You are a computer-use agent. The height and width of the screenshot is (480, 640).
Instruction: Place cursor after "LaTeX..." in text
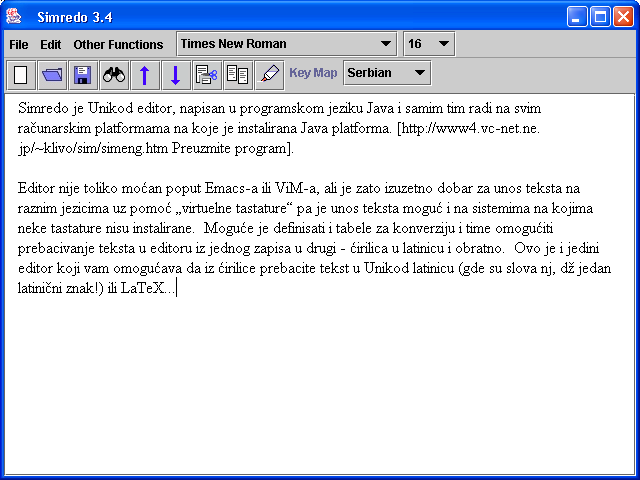(176, 289)
